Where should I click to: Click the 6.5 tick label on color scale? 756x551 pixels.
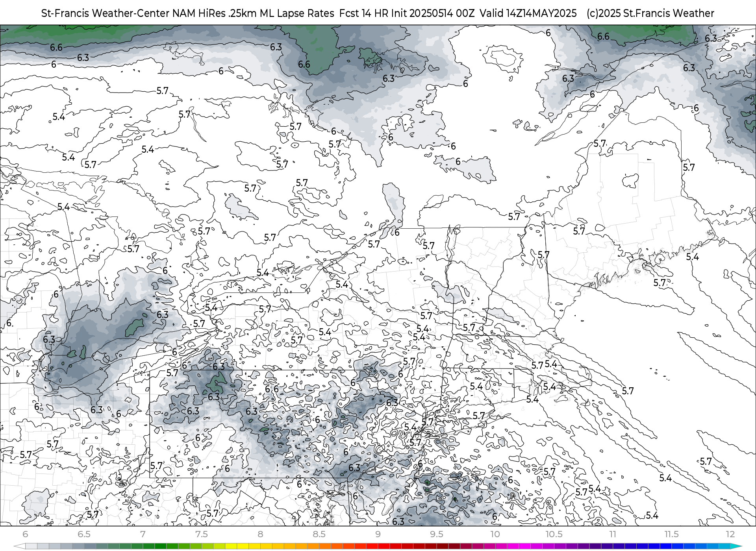pos(84,534)
